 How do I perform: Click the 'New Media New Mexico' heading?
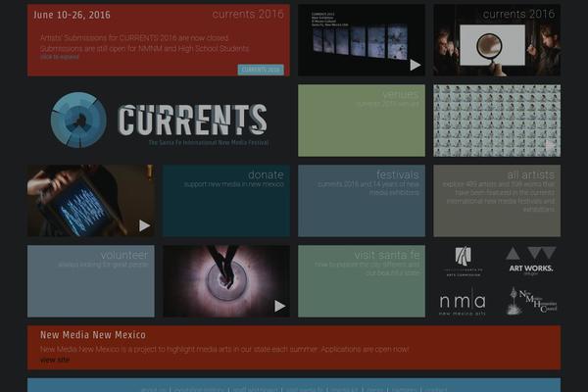(x=93, y=335)
